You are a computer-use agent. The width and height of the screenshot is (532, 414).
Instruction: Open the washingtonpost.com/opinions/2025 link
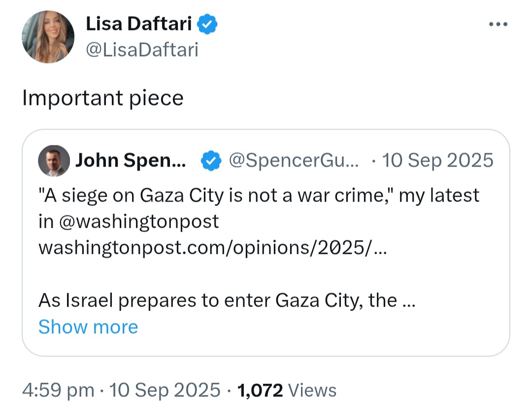212,248
